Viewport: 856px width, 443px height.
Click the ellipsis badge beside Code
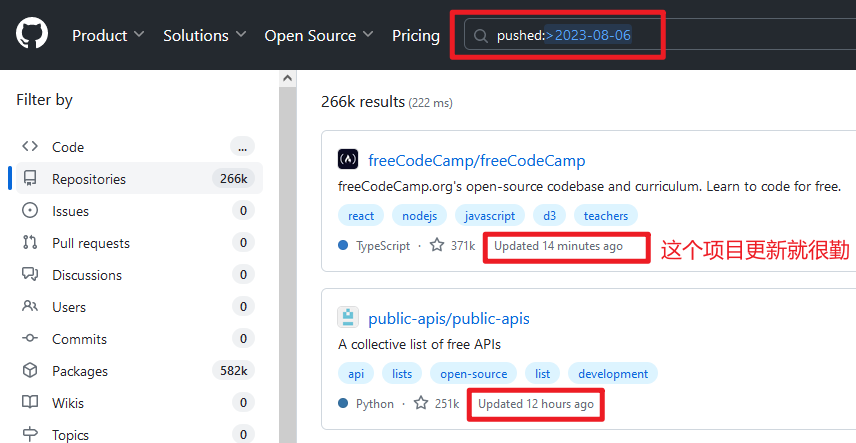click(x=242, y=147)
